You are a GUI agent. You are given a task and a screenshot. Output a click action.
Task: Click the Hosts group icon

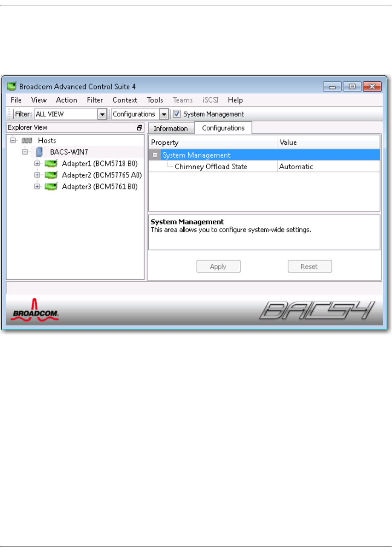[27, 141]
